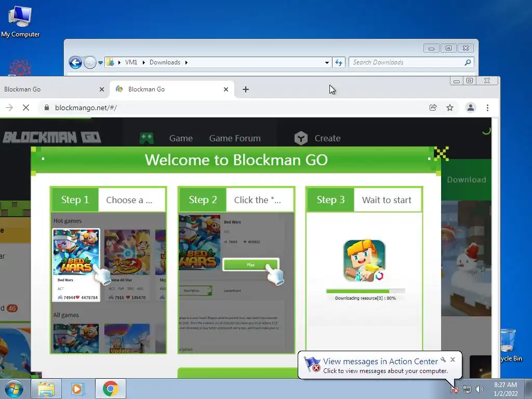Open the volume speaker tray icon
The height and width of the screenshot is (399, 532).
(x=479, y=389)
